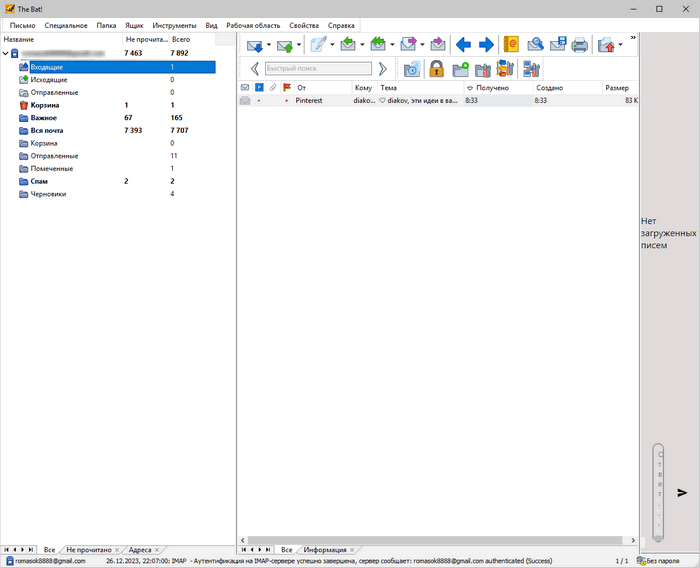The width and height of the screenshot is (700, 568).
Task: Switch to the 'Не прочитано' folder tab
Action: pyautogui.click(x=89, y=550)
